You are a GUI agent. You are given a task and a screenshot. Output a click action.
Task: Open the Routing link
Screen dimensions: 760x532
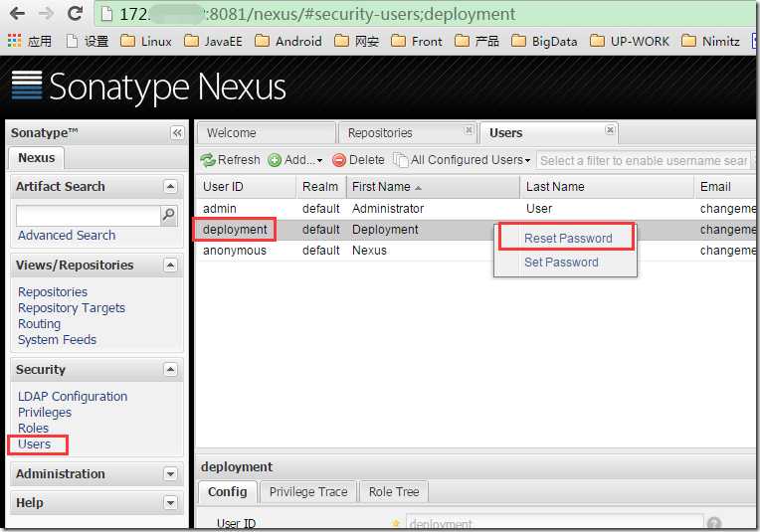(39, 324)
